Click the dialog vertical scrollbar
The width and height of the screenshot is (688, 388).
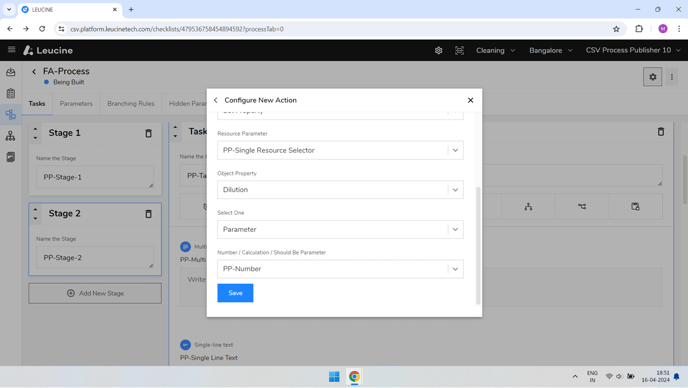478,245
